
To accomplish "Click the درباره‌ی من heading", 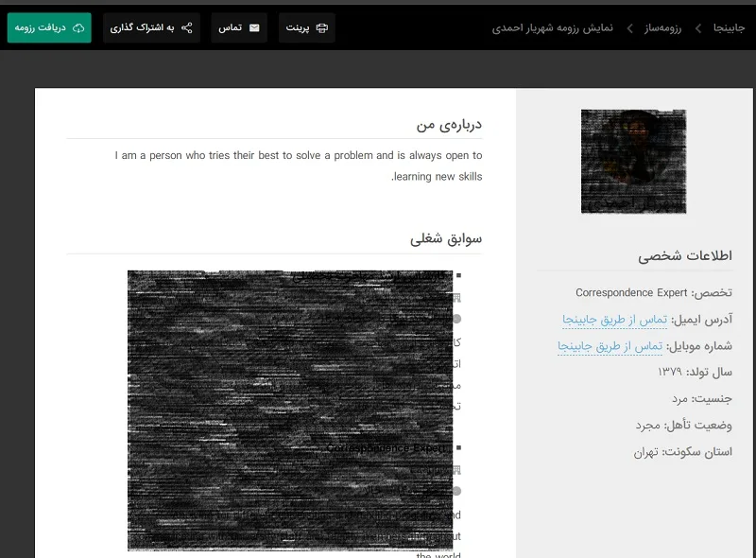I will [x=449, y=125].
